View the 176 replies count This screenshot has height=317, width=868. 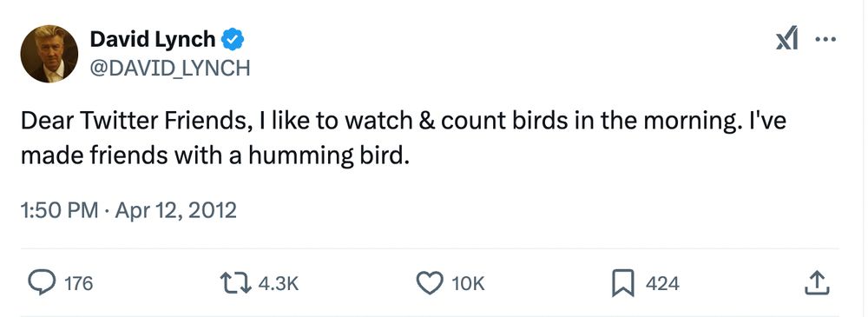click(x=79, y=284)
